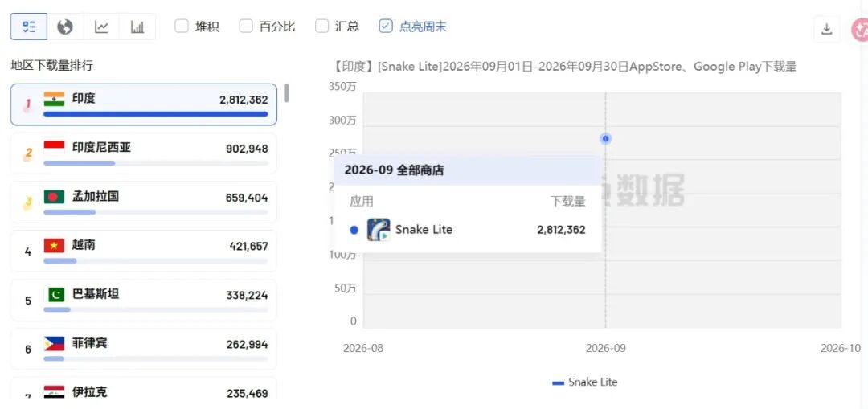Click the 235,469 download value
The image size is (868, 409).
pyautogui.click(x=247, y=393)
